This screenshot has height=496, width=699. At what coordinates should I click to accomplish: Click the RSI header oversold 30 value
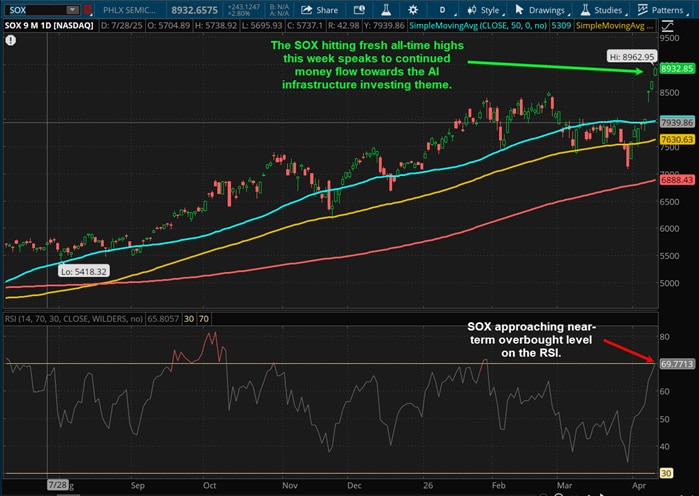(189, 319)
